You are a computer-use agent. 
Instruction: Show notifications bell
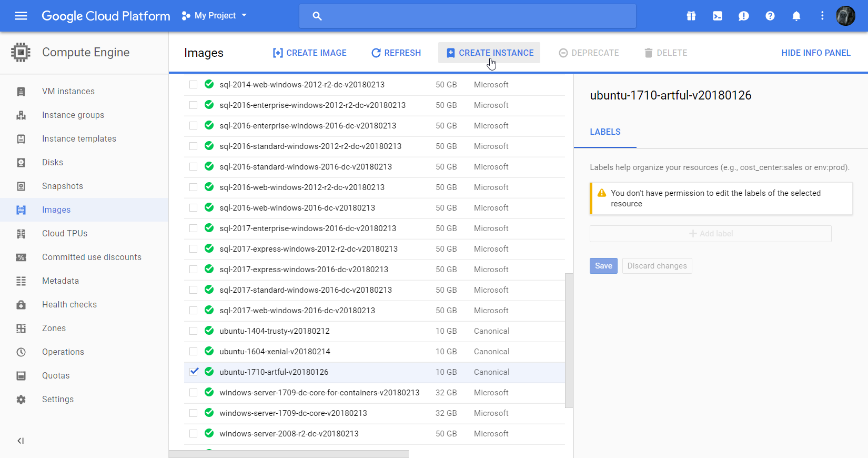pos(796,16)
